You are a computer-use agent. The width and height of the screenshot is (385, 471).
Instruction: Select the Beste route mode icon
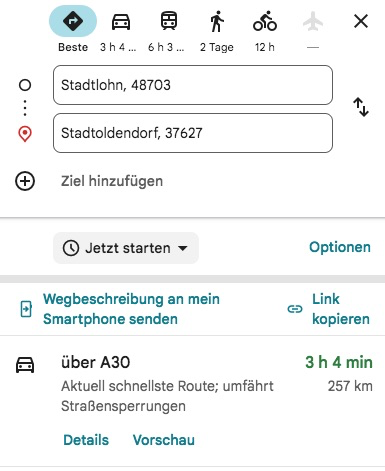73,21
